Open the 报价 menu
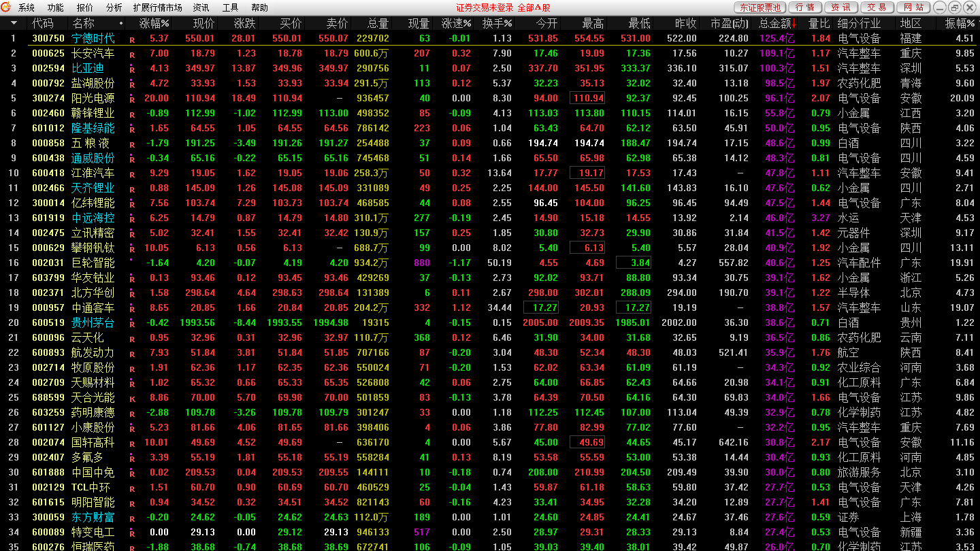 (x=85, y=7)
